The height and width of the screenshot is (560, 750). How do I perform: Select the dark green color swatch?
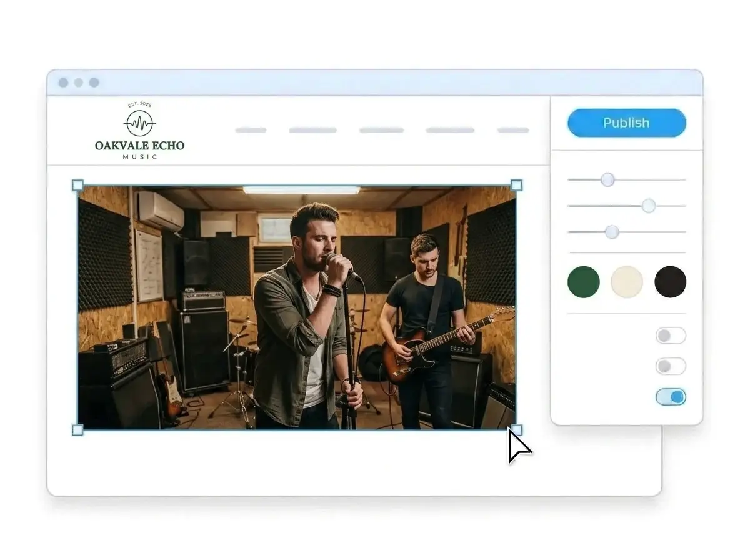pos(583,282)
